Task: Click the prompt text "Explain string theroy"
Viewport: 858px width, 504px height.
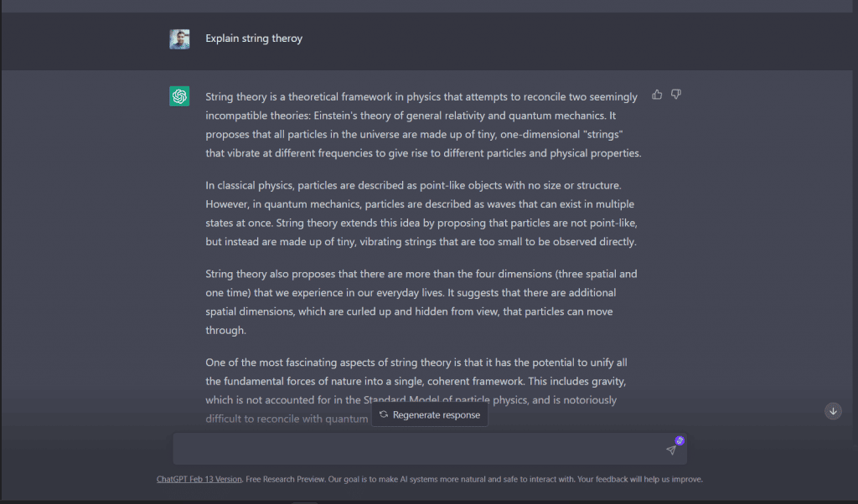Action: [254, 39]
